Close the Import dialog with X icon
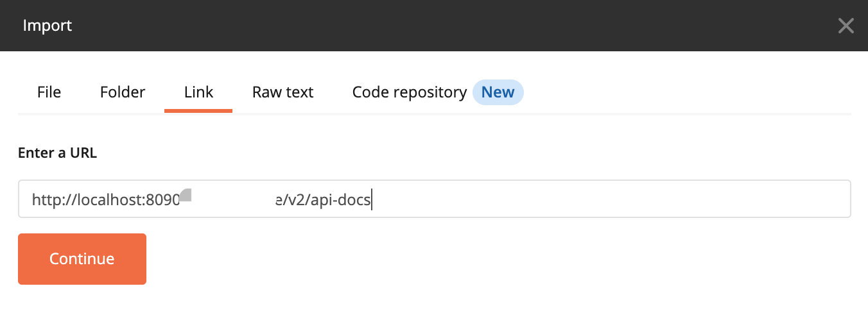The width and height of the screenshot is (868, 336). coord(846,26)
